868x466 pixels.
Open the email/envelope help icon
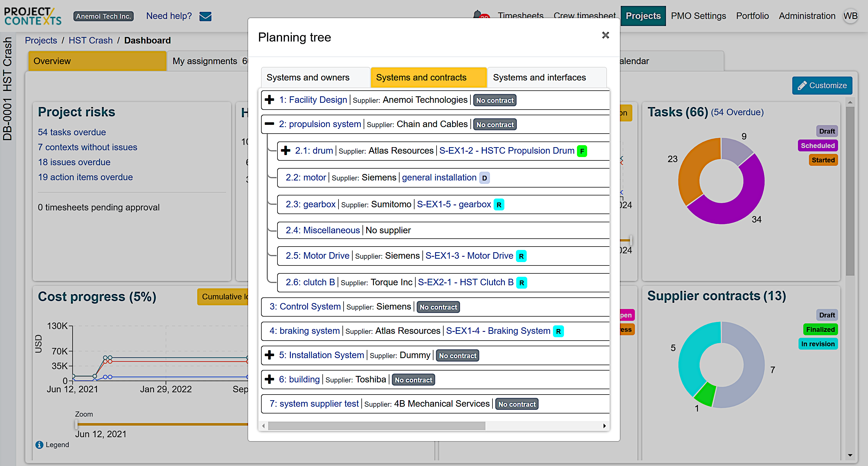click(x=205, y=16)
